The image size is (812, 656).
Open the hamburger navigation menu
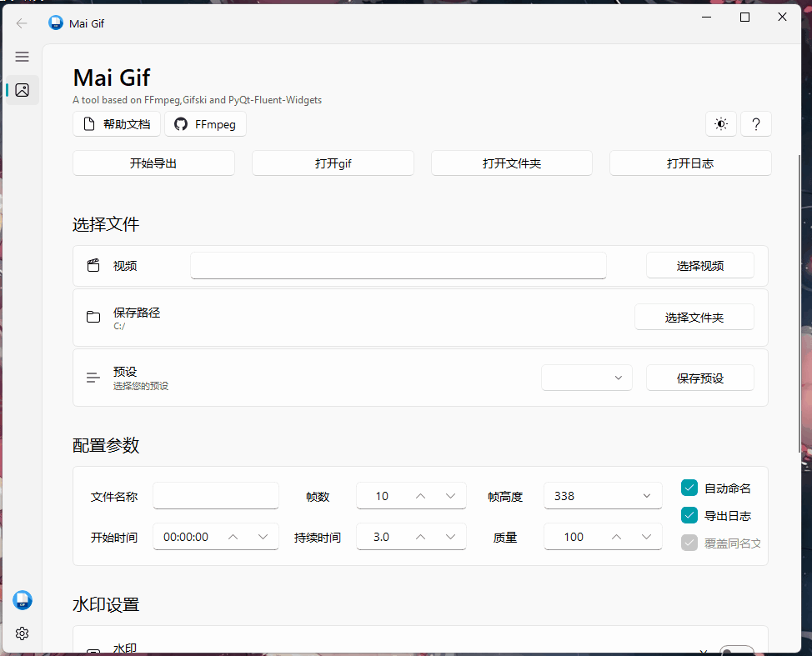click(x=22, y=57)
